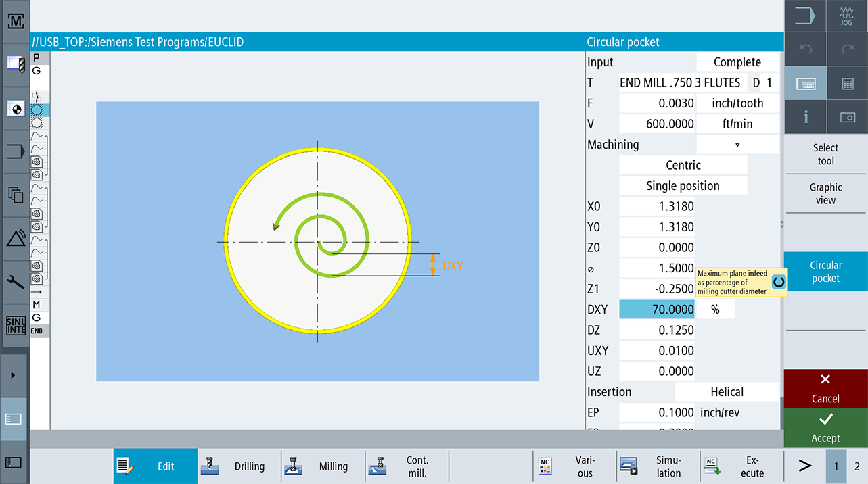Open the Edit softkey

click(155, 466)
